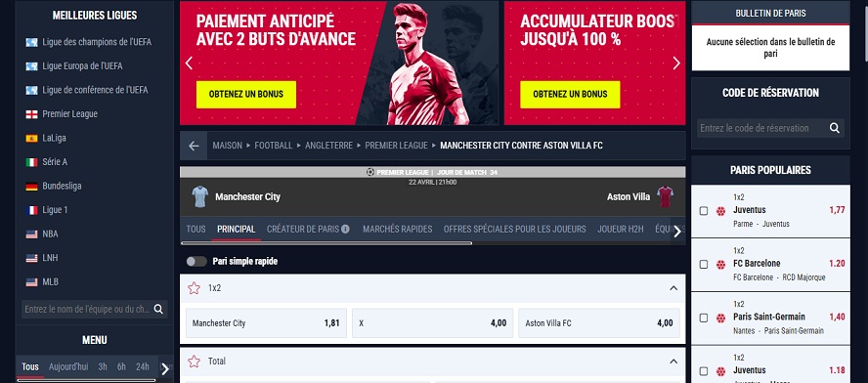Favorite the 1x2 market with star icon
This screenshot has width=868, height=383.
(x=194, y=288)
